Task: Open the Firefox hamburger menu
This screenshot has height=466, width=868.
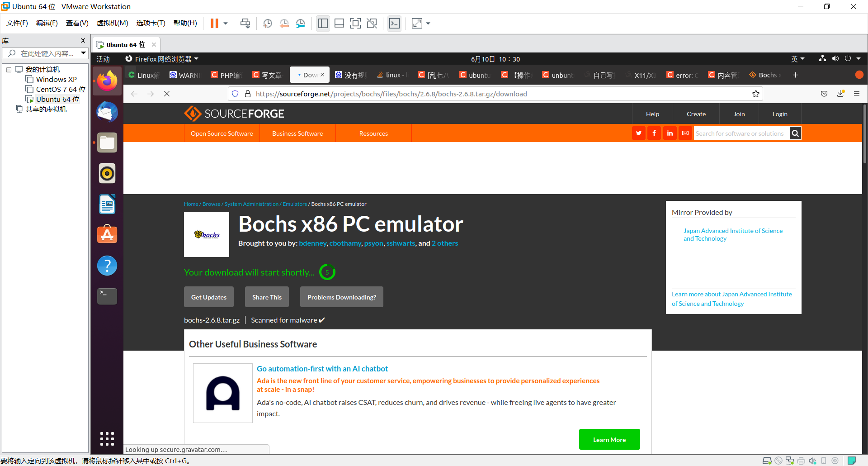Action: tap(857, 94)
